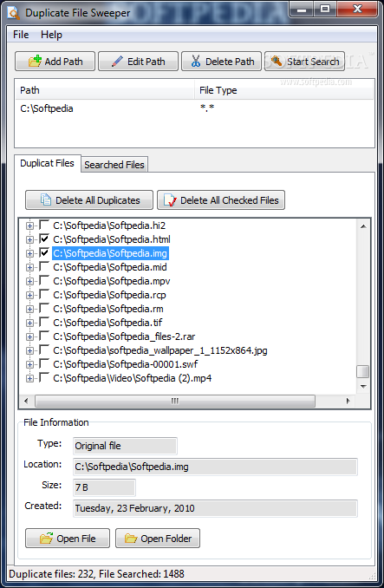This screenshot has height=588, width=384.
Task: Check the Softpedia-00001.swf checkbox
Action: tap(44, 363)
